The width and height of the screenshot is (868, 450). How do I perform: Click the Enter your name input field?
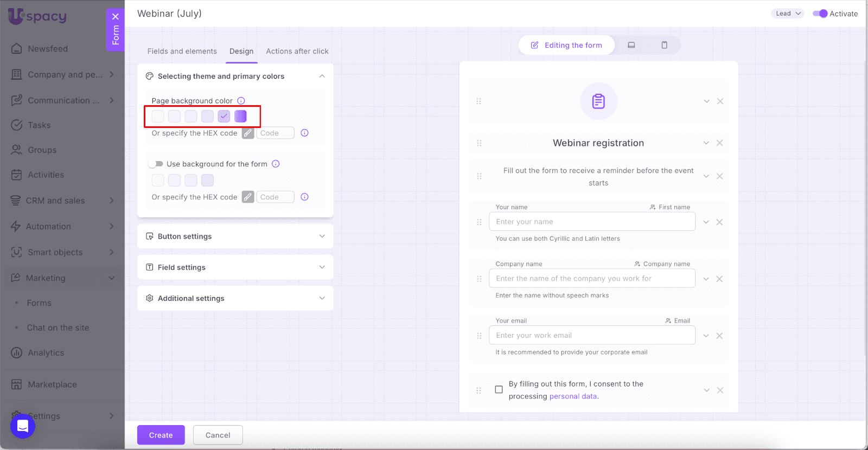[591, 222]
